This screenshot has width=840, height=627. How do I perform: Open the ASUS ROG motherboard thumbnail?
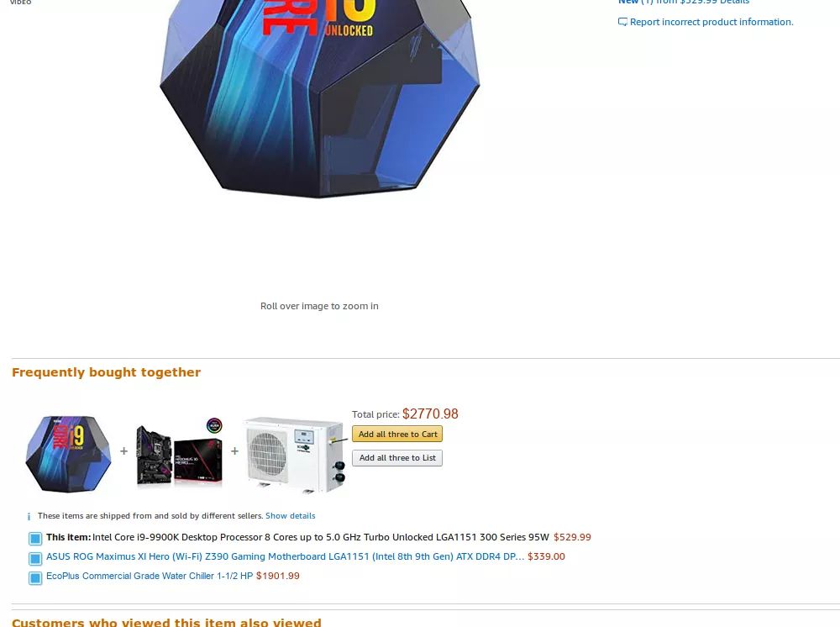coord(180,453)
